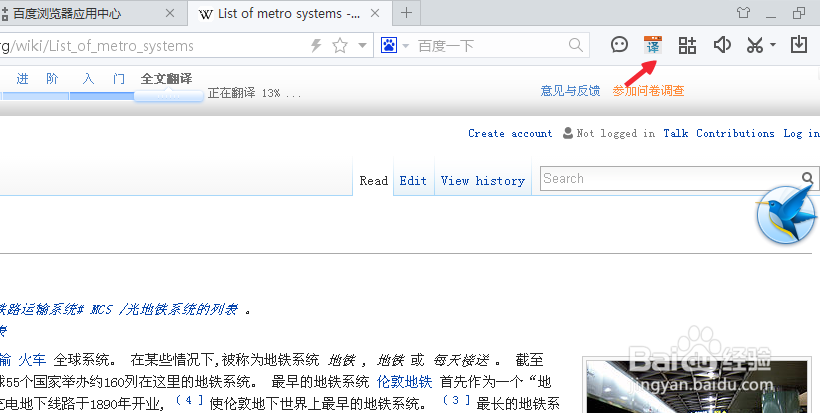Click the Wikipedia Search input field
The height and width of the screenshot is (413, 820).
[x=669, y=178]
